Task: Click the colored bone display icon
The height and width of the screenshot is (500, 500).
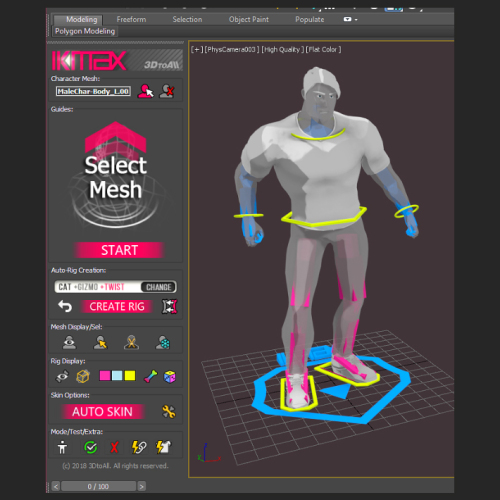Action: [150, 376]
